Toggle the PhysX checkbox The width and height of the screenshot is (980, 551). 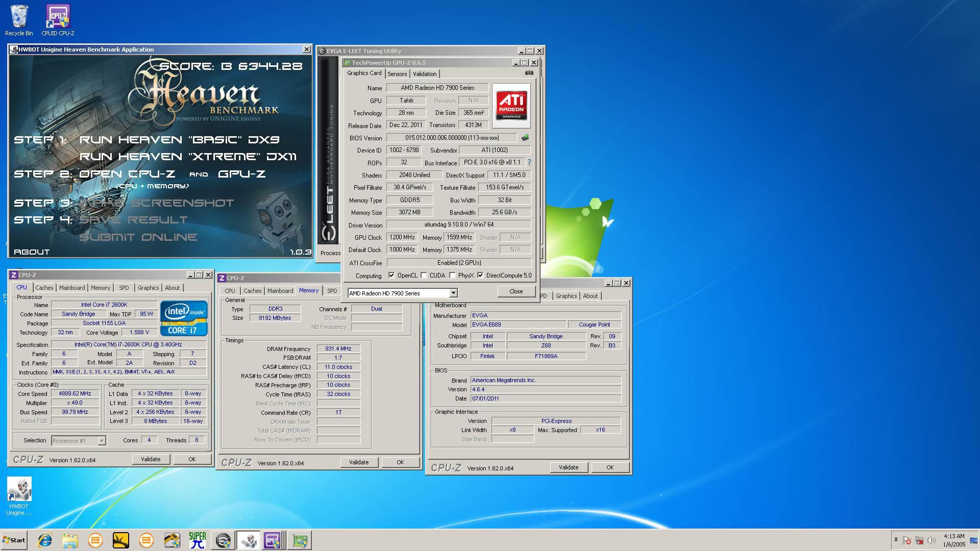point(452,275)
